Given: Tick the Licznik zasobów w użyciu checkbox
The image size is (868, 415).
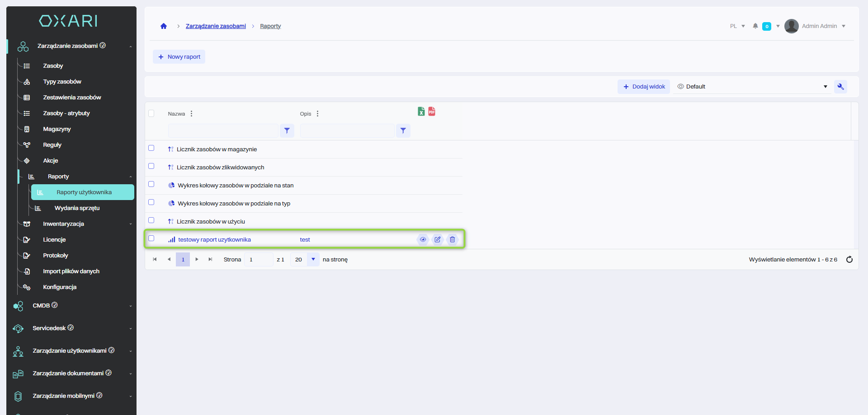Looking at the screenshot, I should pyautogui.click(x=151, y=220).
